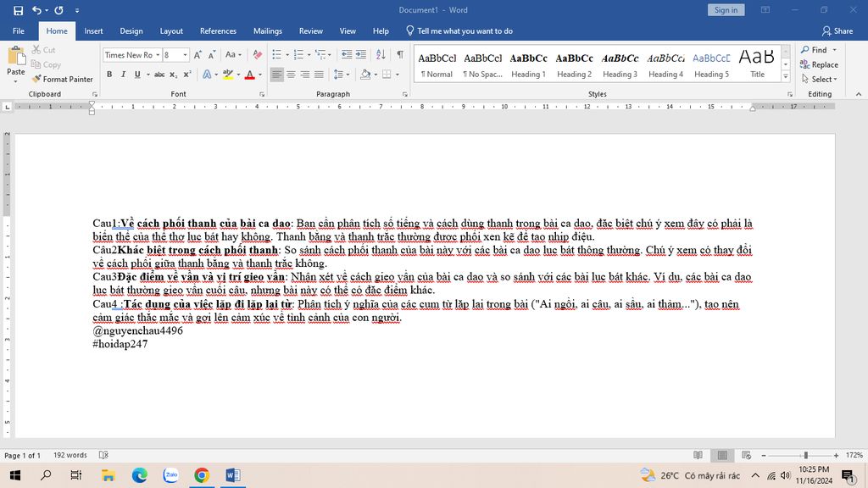Open Zalo from the Windows taskbar
Image resolution: width=868 pixels, height=488 pixels.
tap(170, 475)
